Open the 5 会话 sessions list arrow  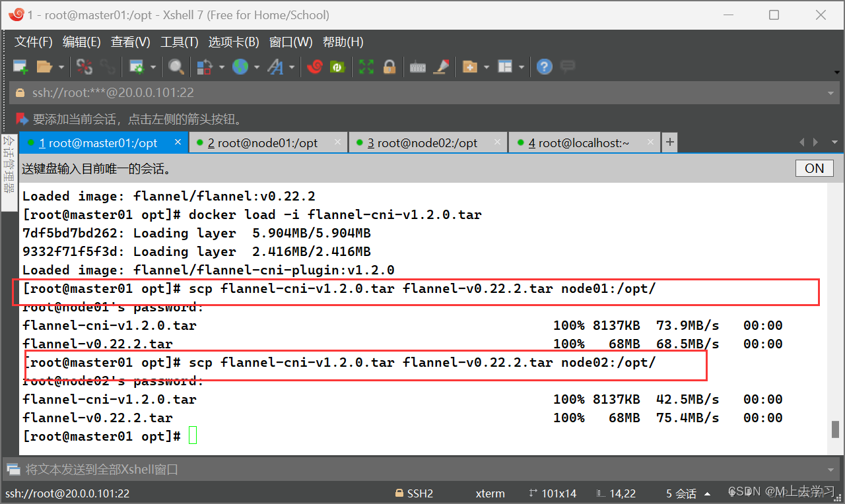[707, 493]
